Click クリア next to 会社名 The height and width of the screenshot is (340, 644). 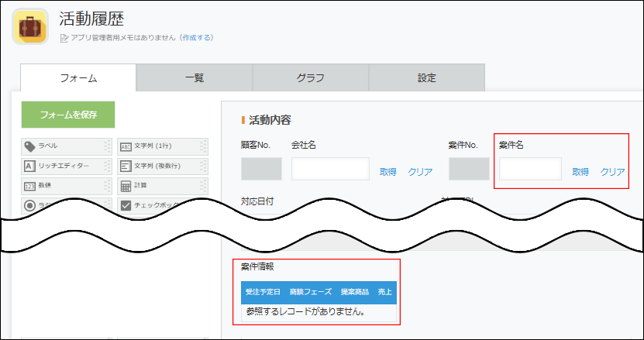tap(420, 172)
